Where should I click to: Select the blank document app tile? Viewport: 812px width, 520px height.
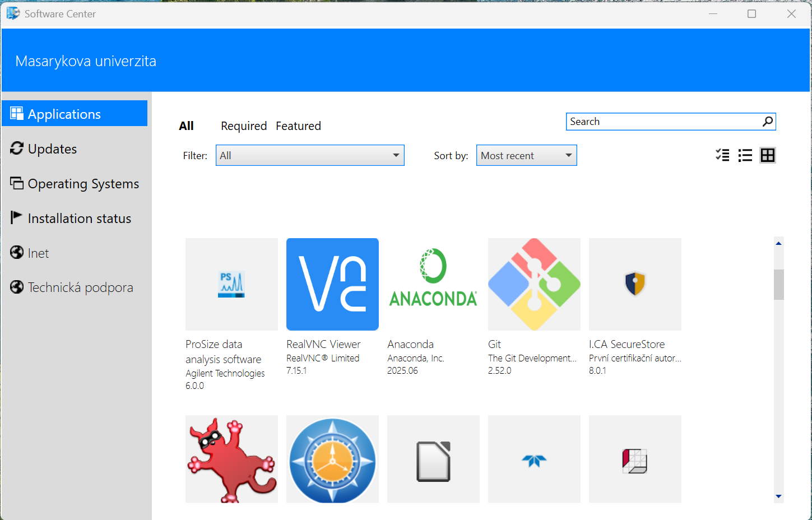coord(433,459)
